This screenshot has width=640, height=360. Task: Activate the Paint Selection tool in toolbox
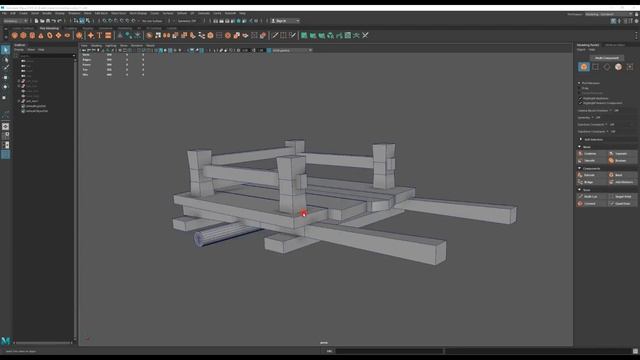pyautogui.click(x=5, y=68)
